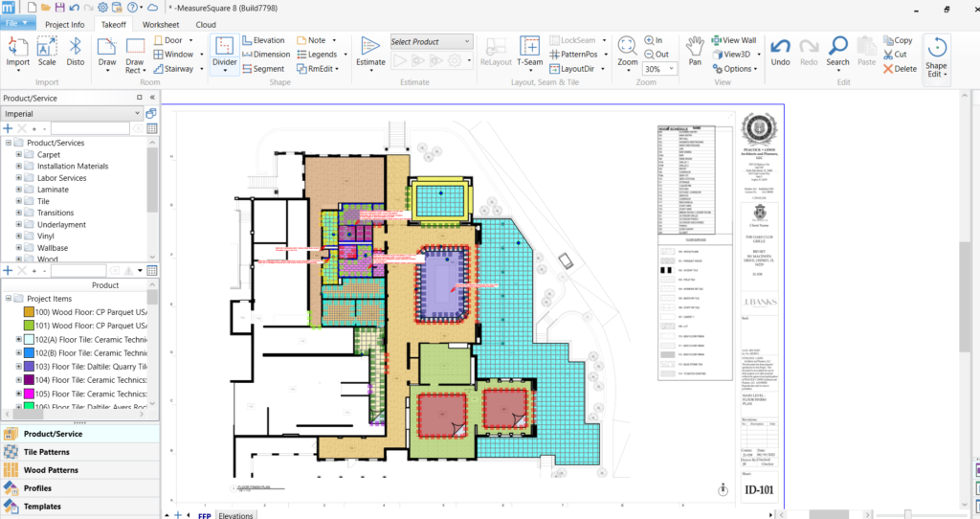Click the Import tool icon

(17, 52)
